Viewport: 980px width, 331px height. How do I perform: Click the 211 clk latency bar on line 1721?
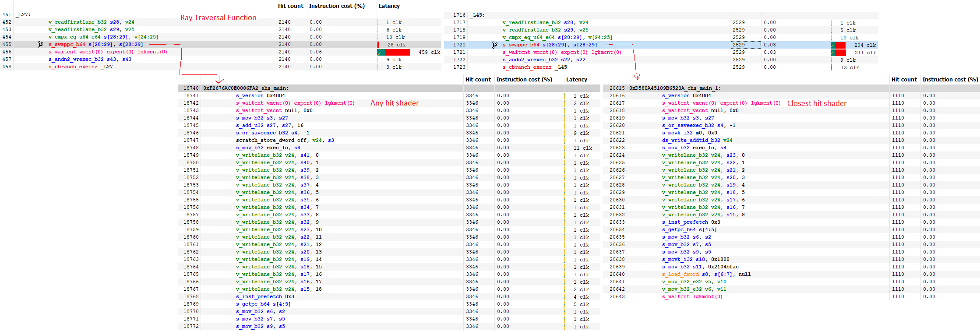click(x=839, y=53)
